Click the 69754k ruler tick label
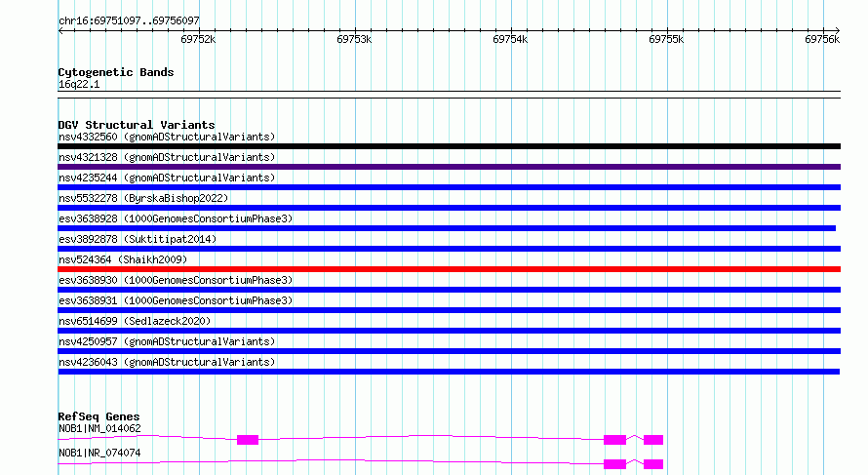 pyautogui.click(x=510, y=40)
